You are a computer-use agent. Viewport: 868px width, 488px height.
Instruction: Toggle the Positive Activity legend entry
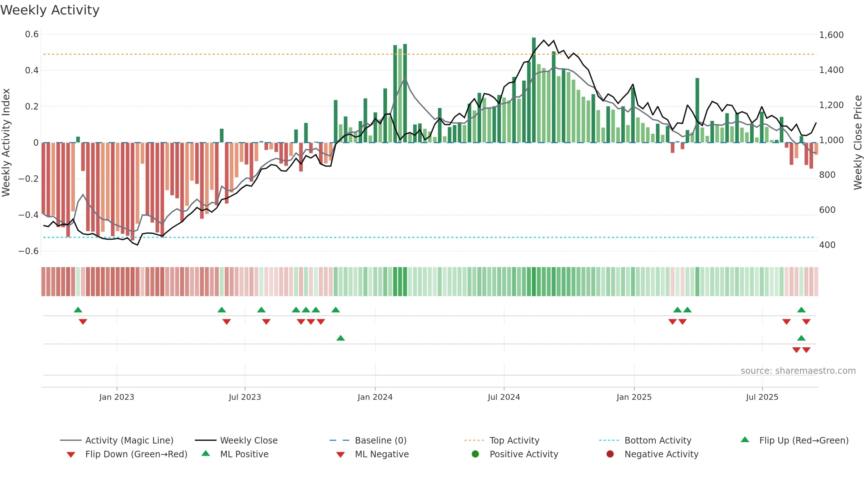pyautogui.click(x=515, y=454)
